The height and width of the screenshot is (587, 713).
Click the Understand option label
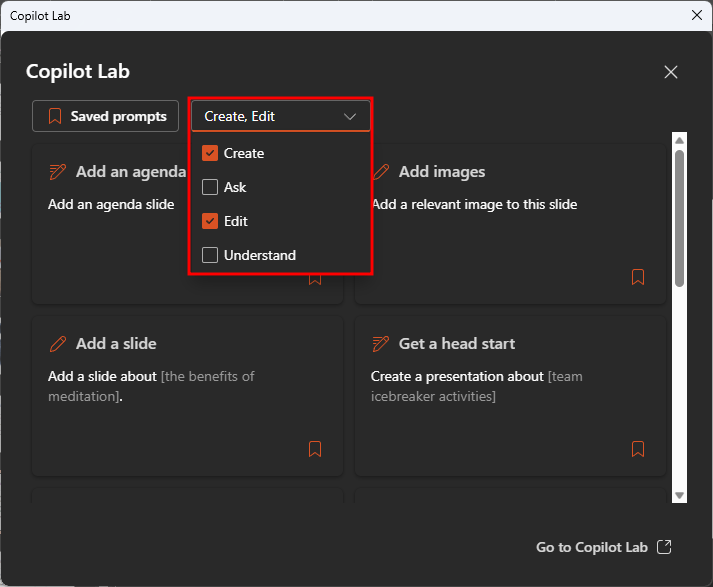pyautogui.click(x=260, y=255)
